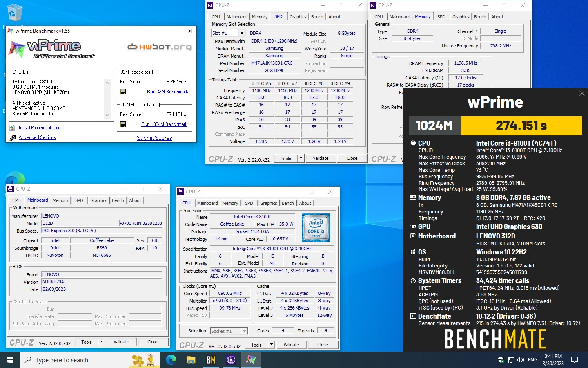Click the Specification field in CPU tab
This screenshot has height=368, width=588.
pyautogui.click(x=272, y=249)
